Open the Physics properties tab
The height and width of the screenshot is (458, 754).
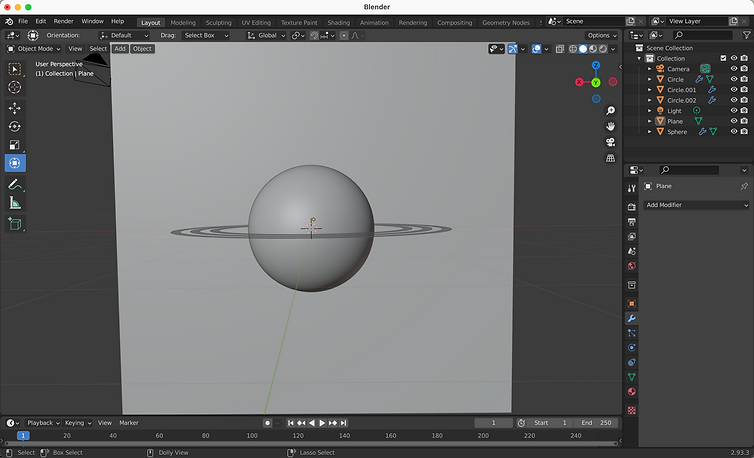pos(632,347)
